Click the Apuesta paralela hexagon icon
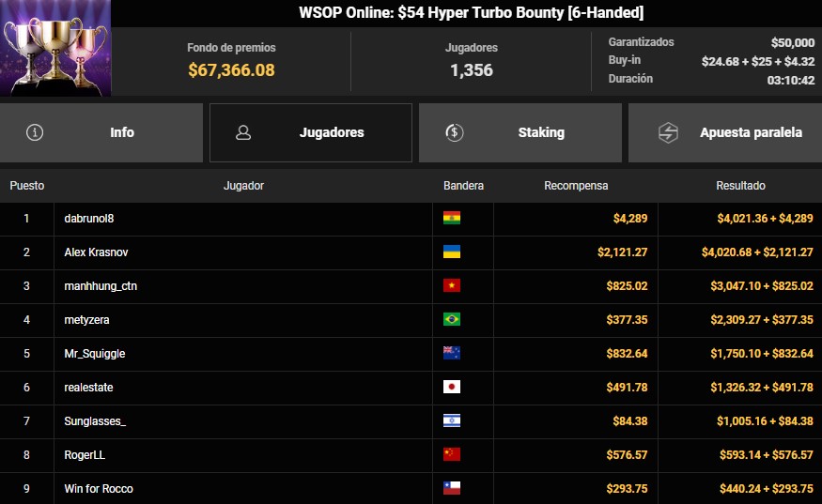This screenshot has height=504, width=822. click(668, 132)
